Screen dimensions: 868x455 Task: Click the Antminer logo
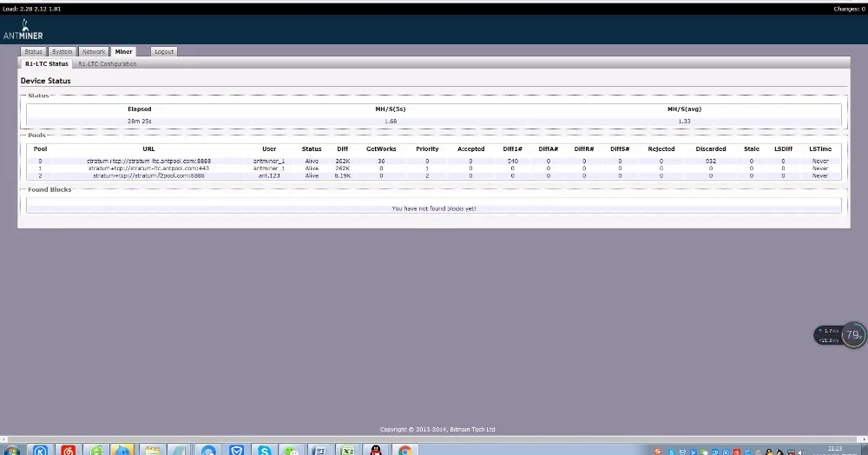(x=23, y=30)
